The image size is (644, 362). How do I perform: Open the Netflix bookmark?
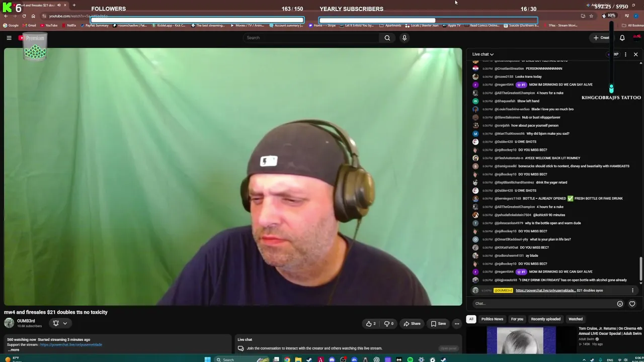(x=68, y=26)
